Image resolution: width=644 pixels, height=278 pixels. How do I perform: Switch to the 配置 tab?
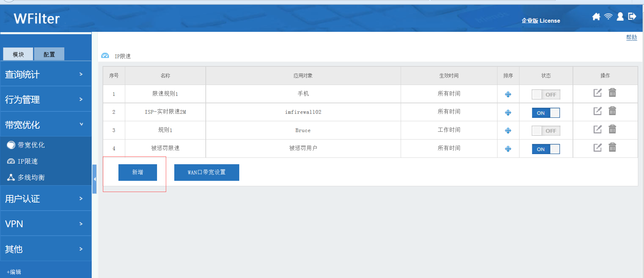pos(49,54)
